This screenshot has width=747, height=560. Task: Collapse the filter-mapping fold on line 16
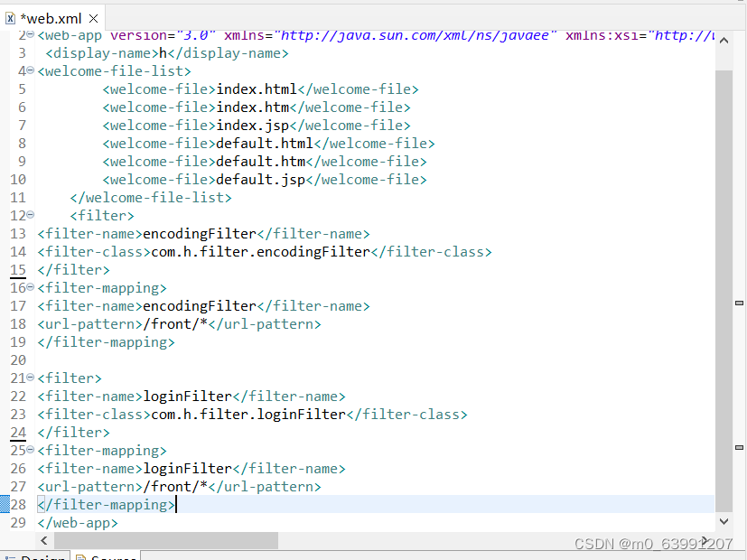[30, 287]
